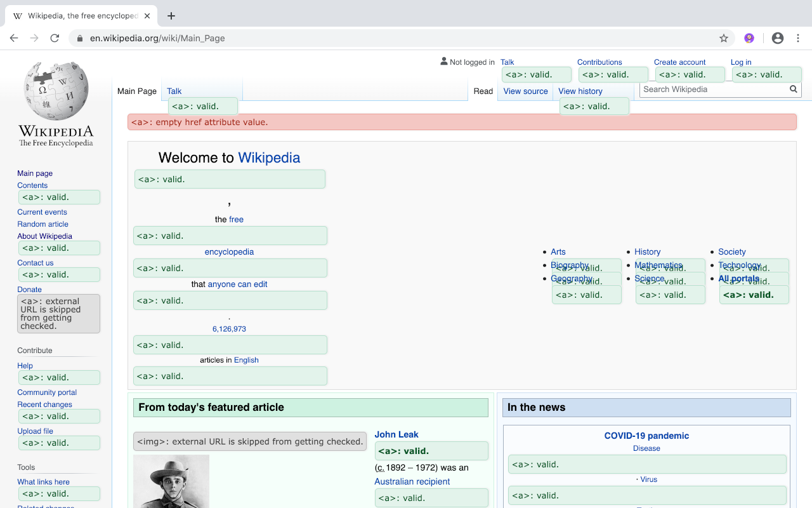The width and height of the screenshot is (812, 508).
Task: Click the red empty href error banner
Action: (x=462, y=122)
